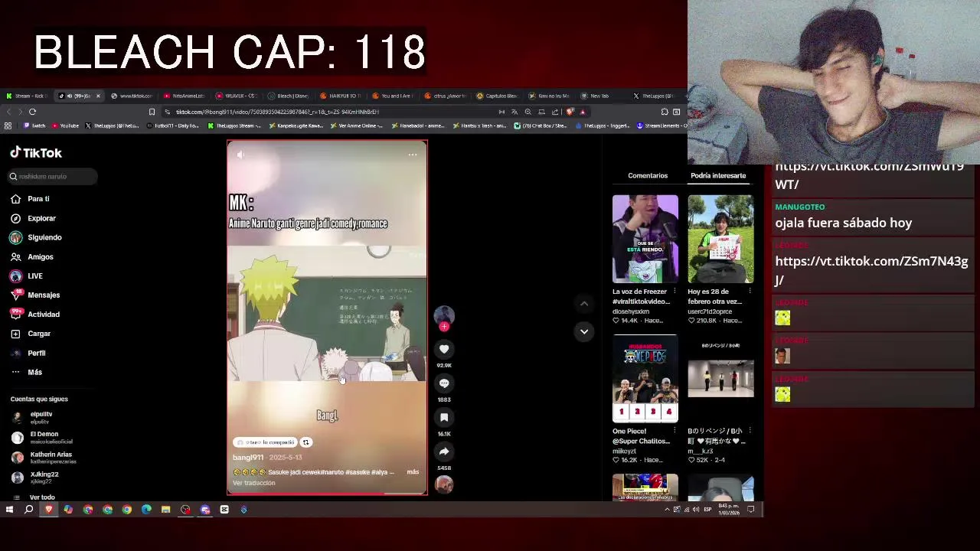Screen dimensions: 980x551
Task: Expand the caption with más
Action: (x=413, y=472)
